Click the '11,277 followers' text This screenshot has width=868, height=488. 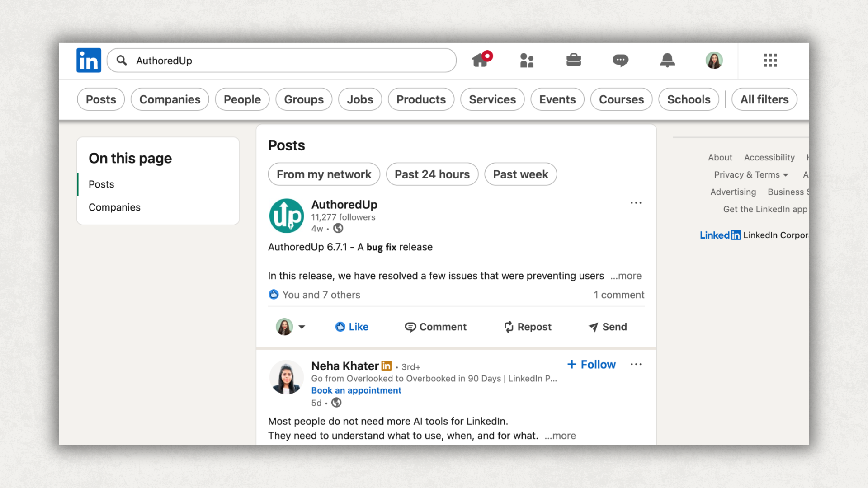point(343,217)
